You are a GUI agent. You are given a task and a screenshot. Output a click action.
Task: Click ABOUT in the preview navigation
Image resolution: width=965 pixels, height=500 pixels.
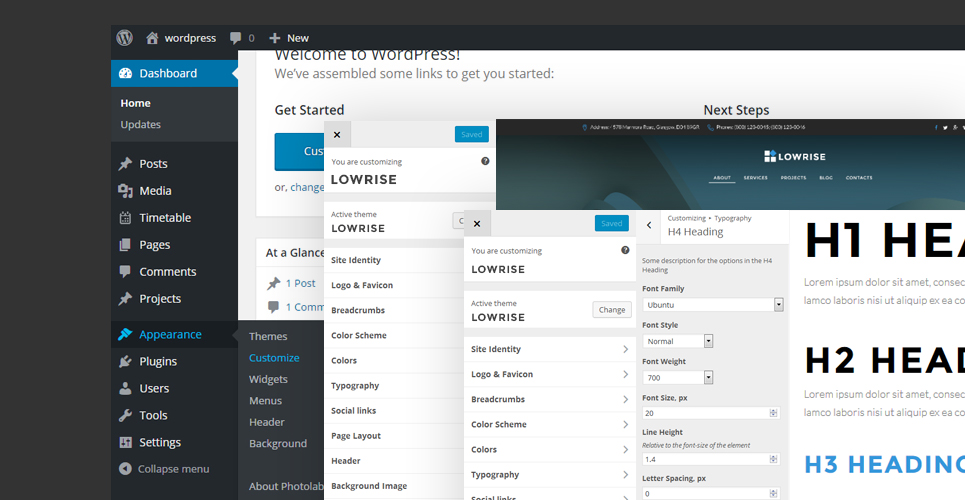pyautogui.click(x=722, y=178)
